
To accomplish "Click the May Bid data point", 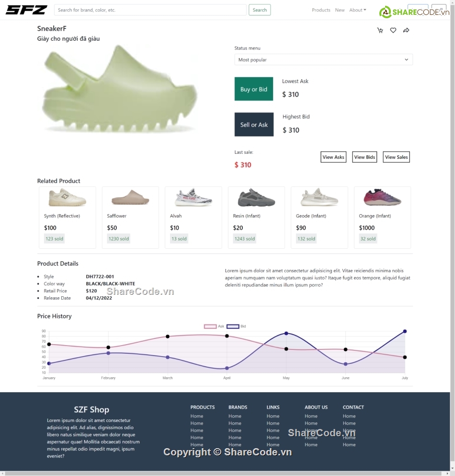I will tap(286, 333).
